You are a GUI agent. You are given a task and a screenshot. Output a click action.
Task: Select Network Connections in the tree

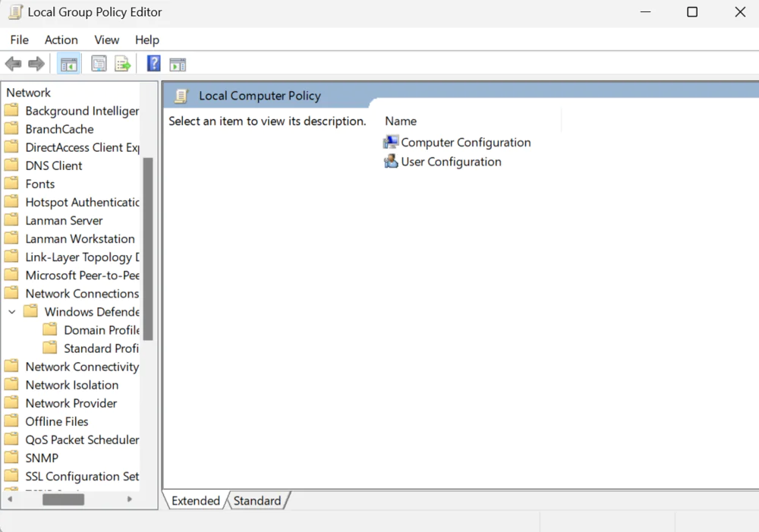coord(82,294)
